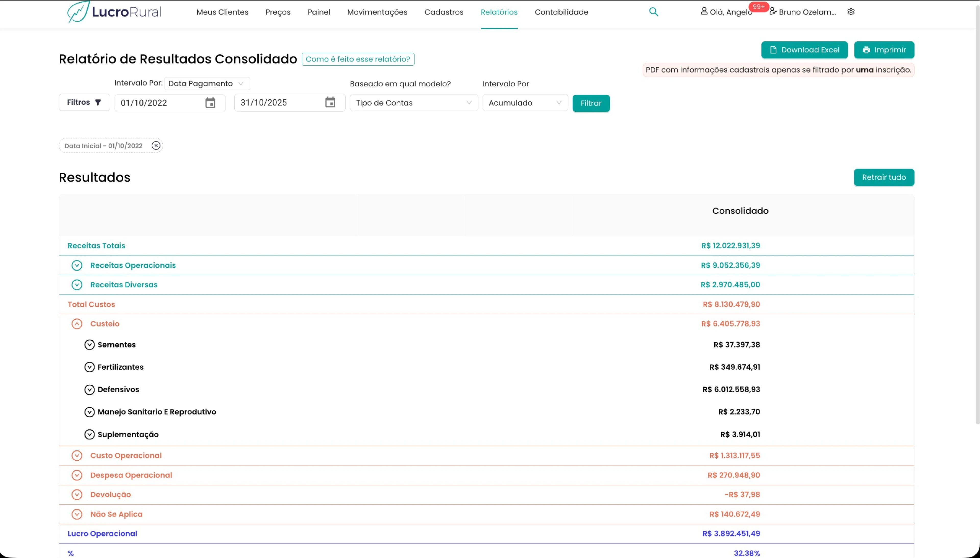This screenshot has height=558, width=980.
Task: Open the Acumulado interval dropdown
Action: 525,103
